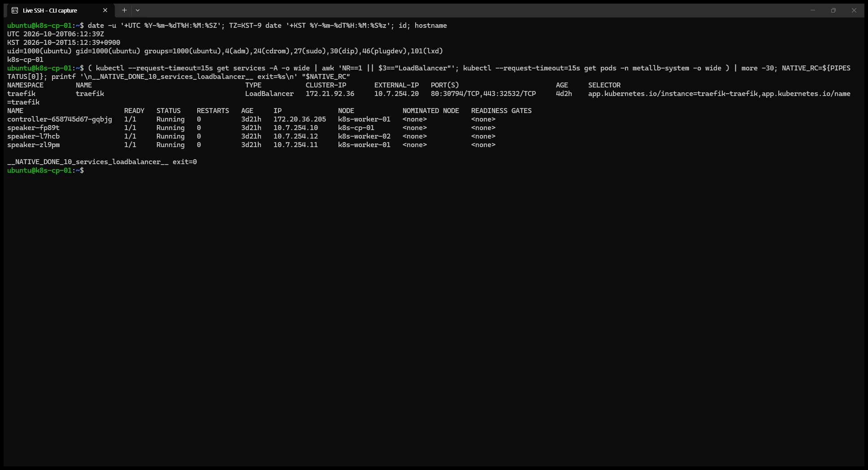Click the EXTERNAL-IP column header
Viewport: 868px width, 470px height.
(397, 85)
